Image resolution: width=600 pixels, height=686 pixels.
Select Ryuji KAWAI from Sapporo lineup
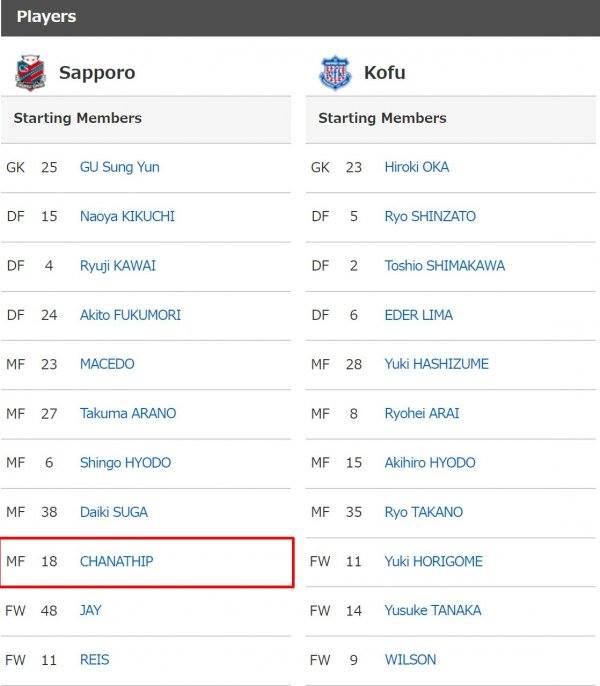tap(118, 266)
